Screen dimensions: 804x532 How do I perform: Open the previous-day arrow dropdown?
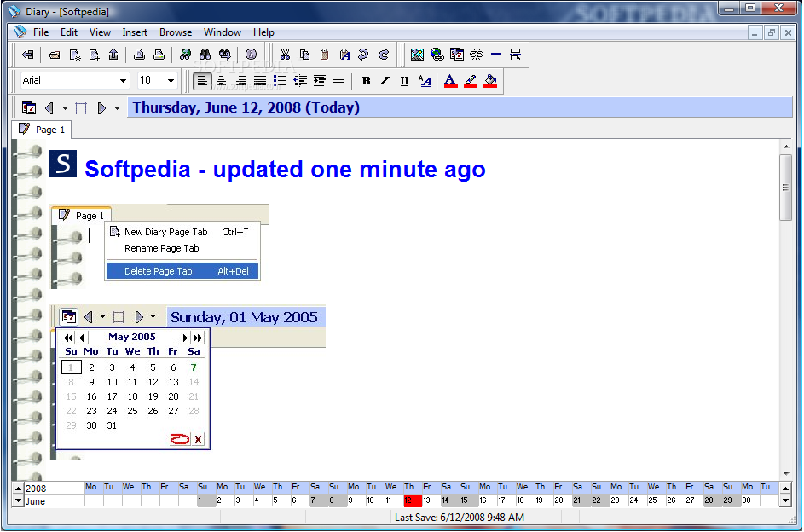tap(65, 108)
